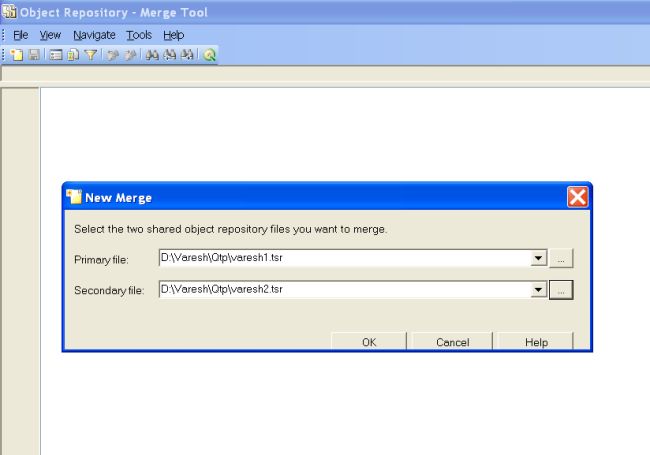Open the Help menu

point(173,35)
